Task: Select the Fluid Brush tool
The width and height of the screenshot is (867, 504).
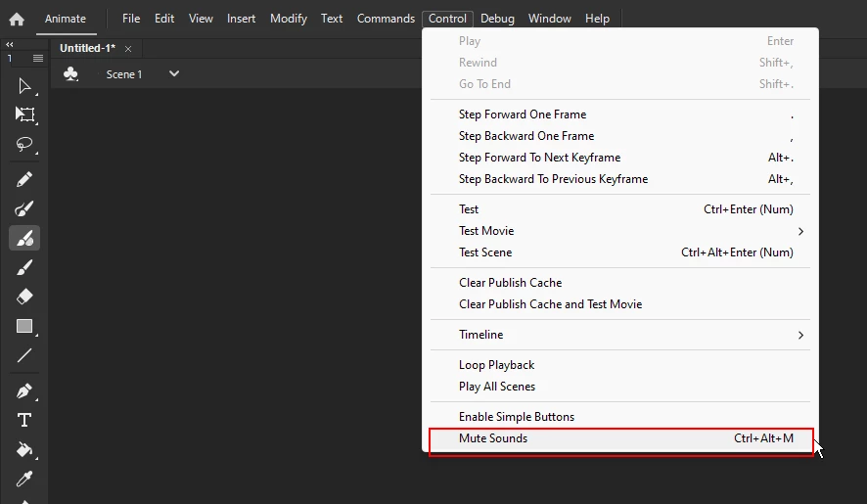Action: coord(24,208)
